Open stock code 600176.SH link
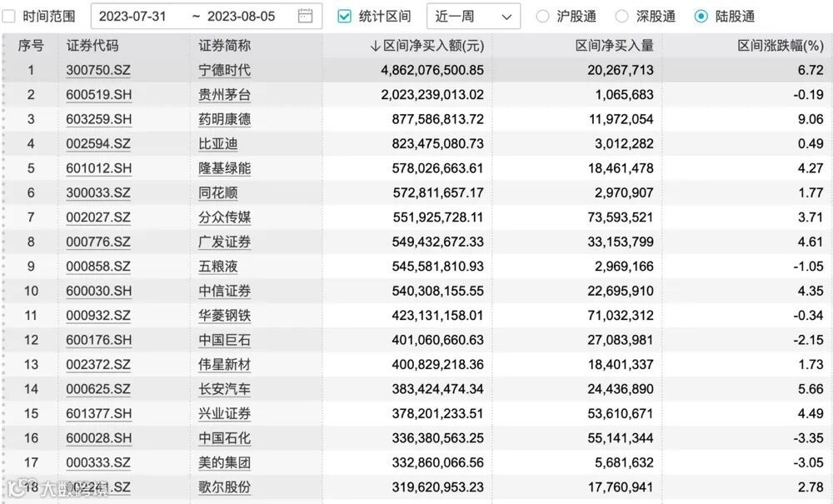This screenshot has height=504, width=833. click(x=99, y=340)
